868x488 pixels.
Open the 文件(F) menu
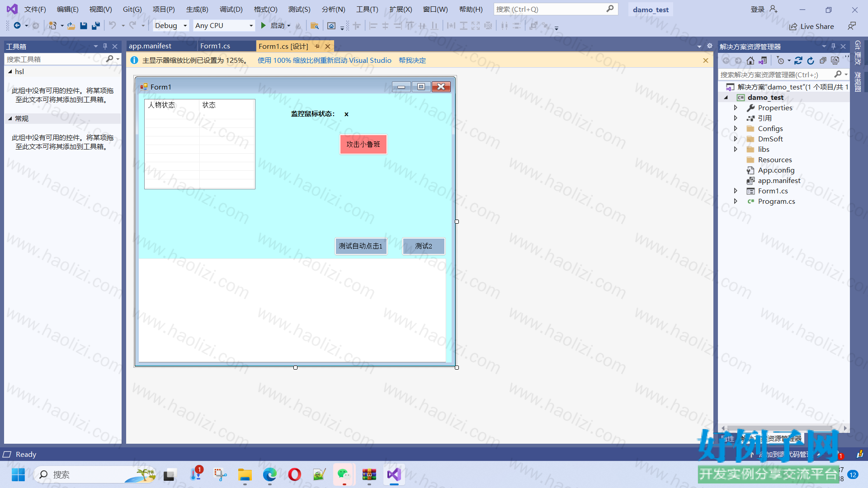(35, 9)
